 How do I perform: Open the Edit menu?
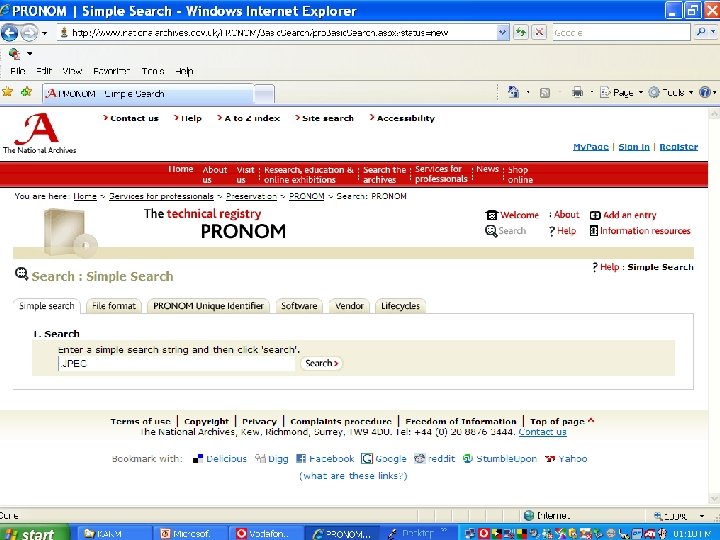[x=44, y=71]
